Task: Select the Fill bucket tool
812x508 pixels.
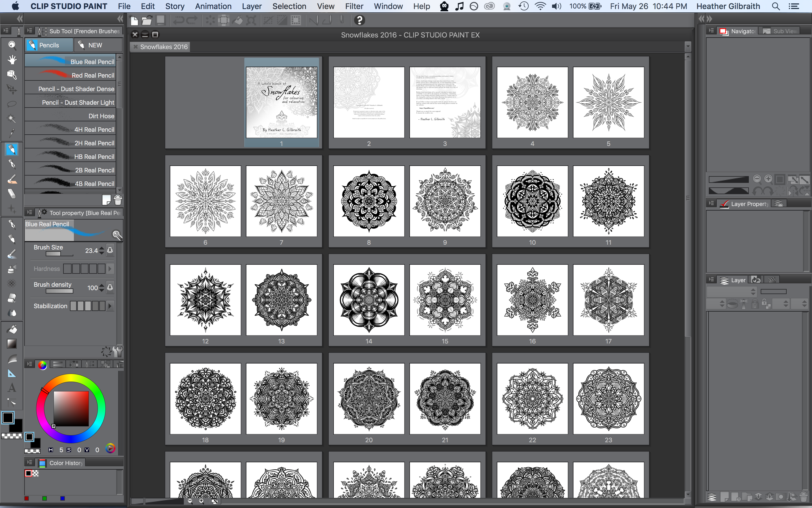Action: 12,329
